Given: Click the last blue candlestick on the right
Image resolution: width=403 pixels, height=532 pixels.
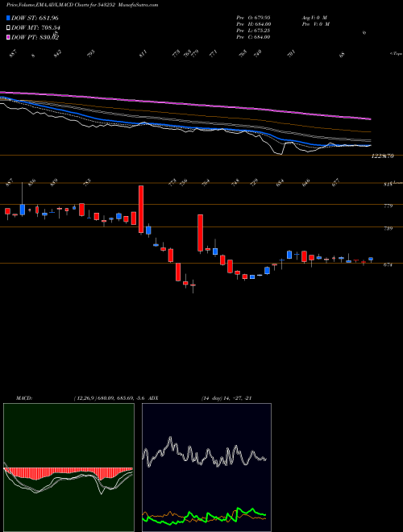Looking at the screenshot, I should (x=371, y=260).
